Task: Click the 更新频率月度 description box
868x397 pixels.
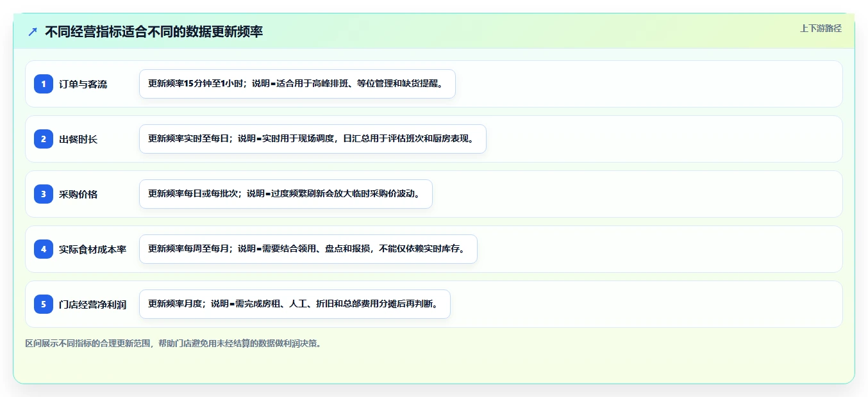Action: pyautogui.click(x=295, y=304)
